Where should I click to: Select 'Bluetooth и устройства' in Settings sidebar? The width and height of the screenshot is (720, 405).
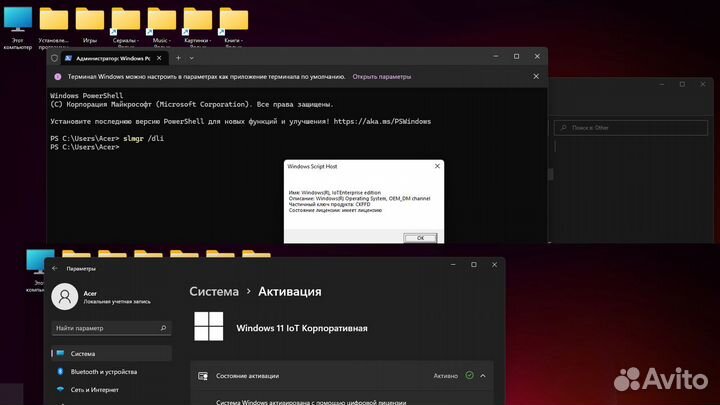[x=112, y=371]
